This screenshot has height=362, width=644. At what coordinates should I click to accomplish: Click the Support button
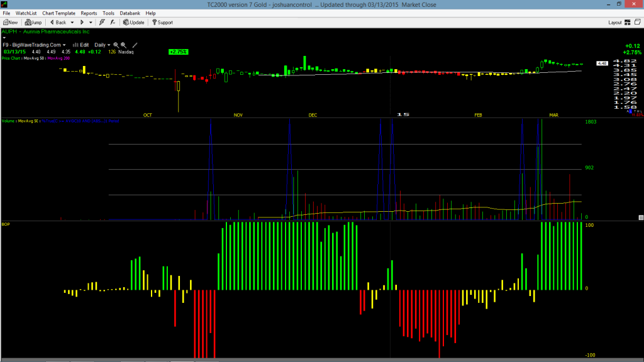click(162, 22)
